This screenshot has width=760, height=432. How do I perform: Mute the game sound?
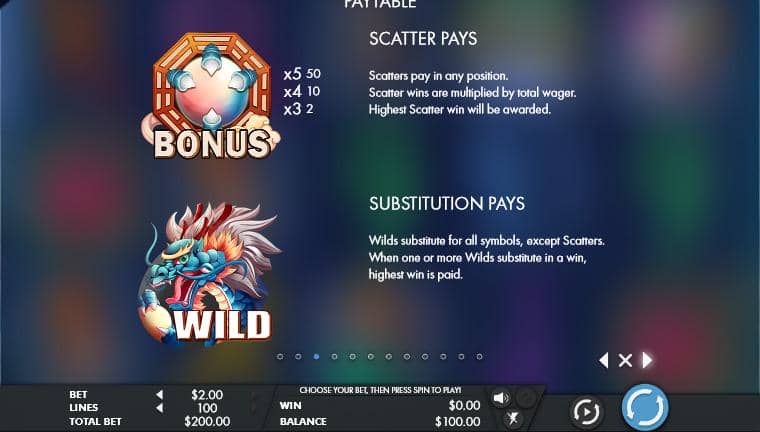coord(500,398)
